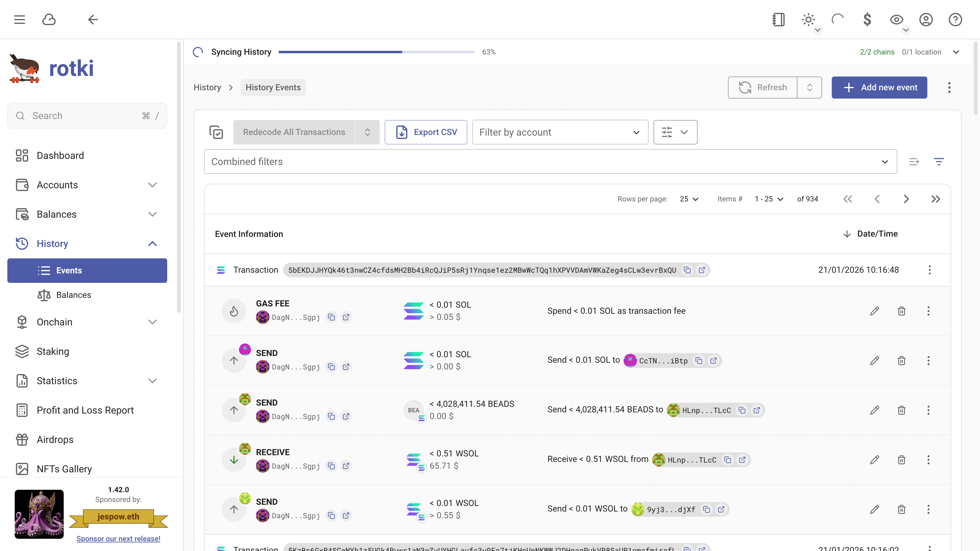980x551 pixels.
Task: Click the History breadcrumb link
Action: [x=207, y=88]
